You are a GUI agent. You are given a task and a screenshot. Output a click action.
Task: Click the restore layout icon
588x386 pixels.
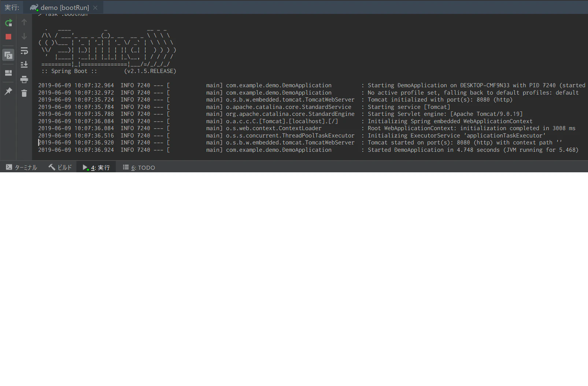pyautogui.click(x=8, y=73)
